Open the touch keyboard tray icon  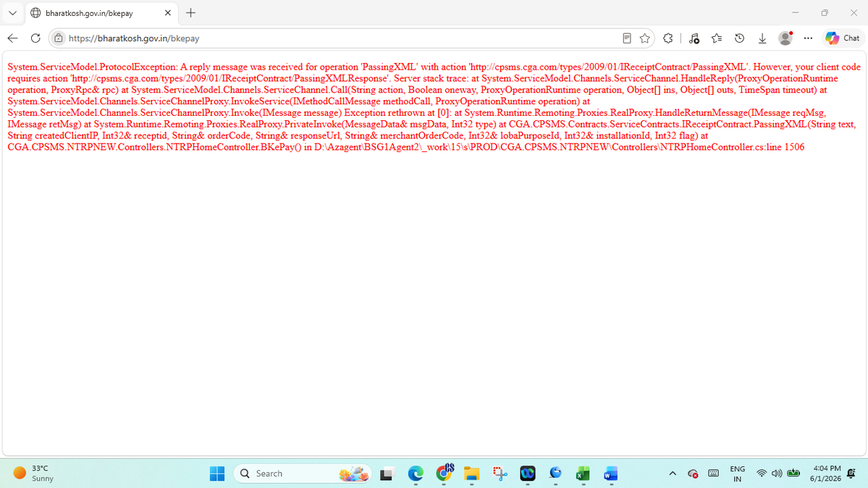pos(714,474)
